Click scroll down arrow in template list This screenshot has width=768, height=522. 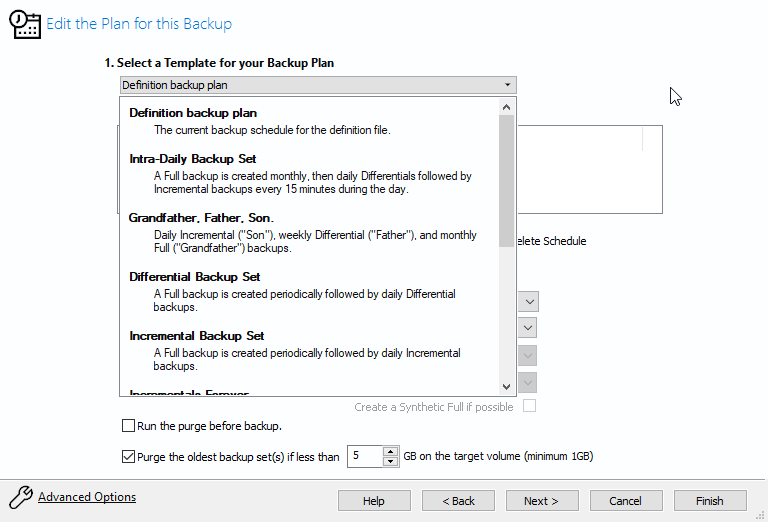[x=506, y=387]
